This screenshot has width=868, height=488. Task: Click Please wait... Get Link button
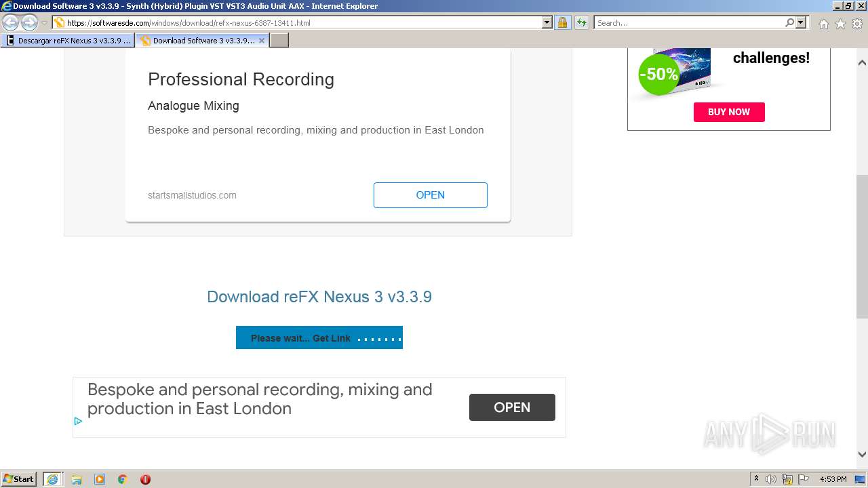pyautogui.click(x=319, y=338)
